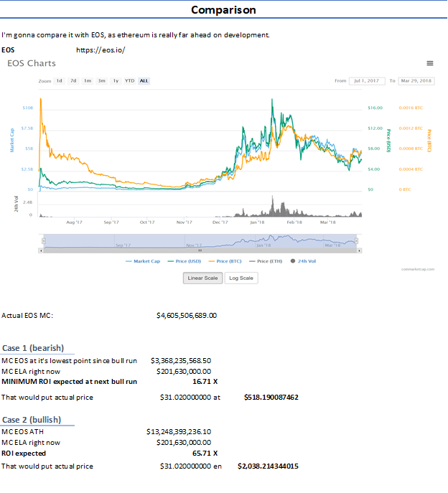The height and width of the screenshot is (493, 448).
Task: Click MC ELA right now value in Case 2
Action: click(184, 442)
